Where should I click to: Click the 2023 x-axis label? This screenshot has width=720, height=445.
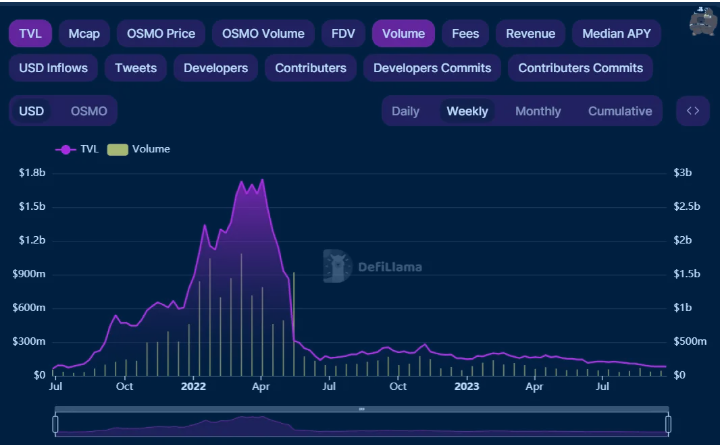click(467, 386)
